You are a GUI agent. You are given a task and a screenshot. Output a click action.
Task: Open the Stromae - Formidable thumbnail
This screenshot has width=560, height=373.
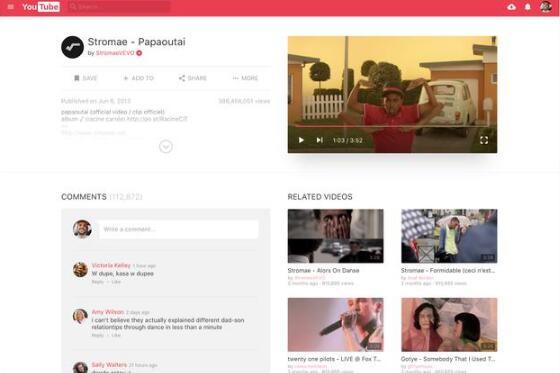(x=449, y=236)
